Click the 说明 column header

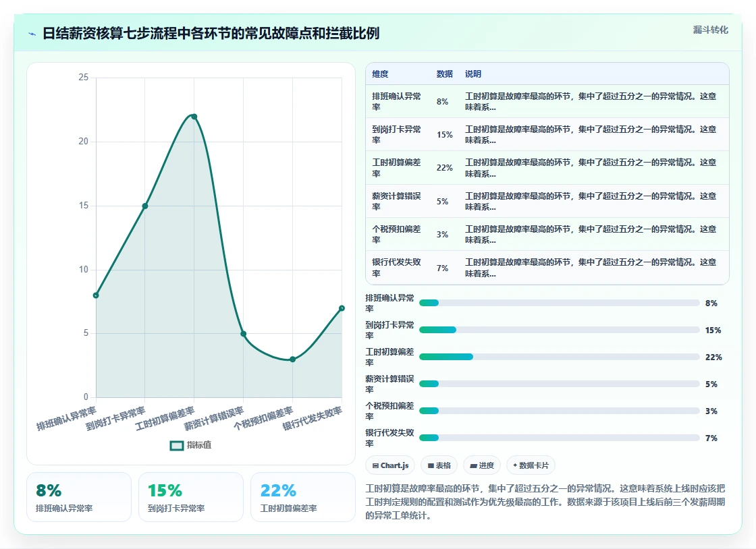(x=473, y=74)
